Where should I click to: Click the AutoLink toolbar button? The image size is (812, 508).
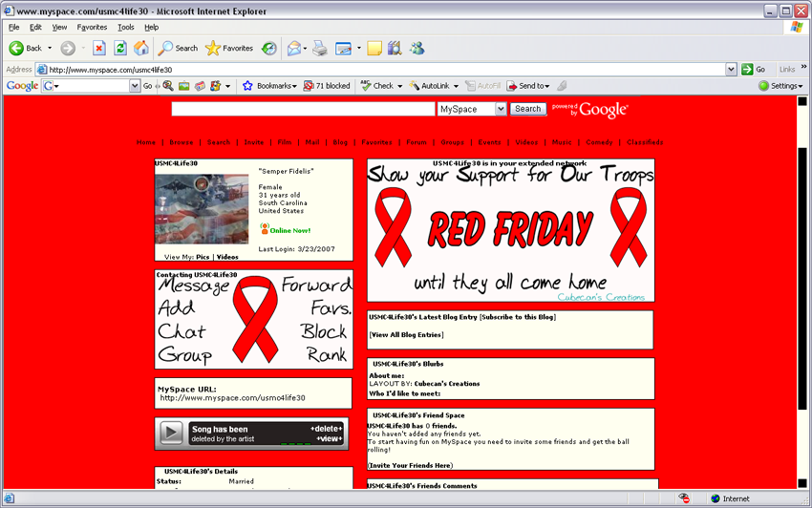point(429,85)
